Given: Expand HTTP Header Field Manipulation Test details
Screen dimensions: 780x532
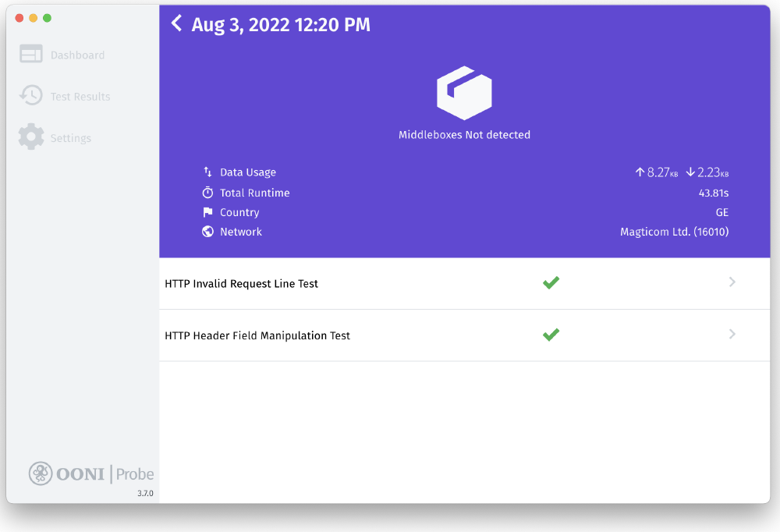Looking at the screenshot, I should (732, 334).
